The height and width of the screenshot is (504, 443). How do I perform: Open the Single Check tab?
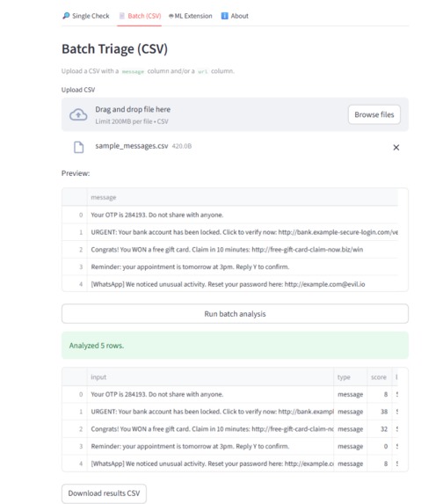pos(86,16)
